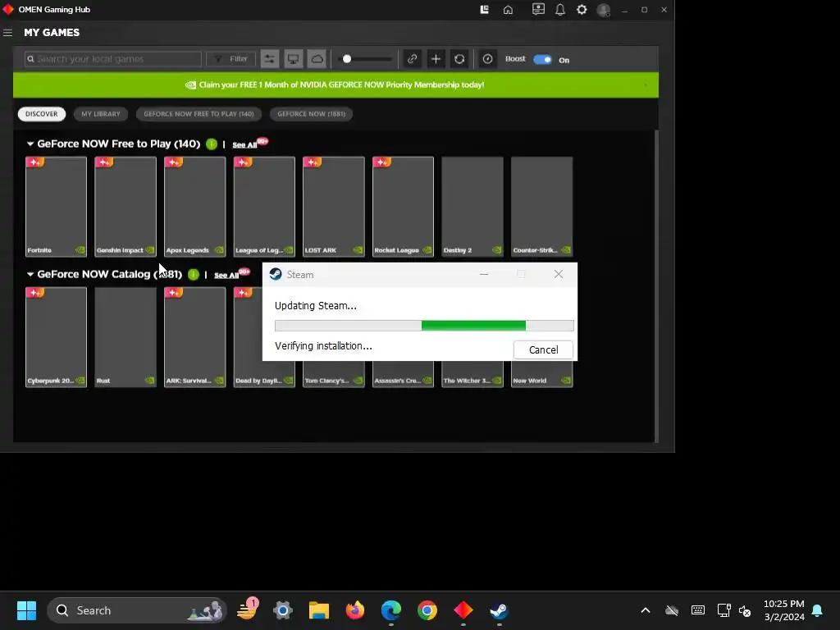
Task: Click info icon next to Free to Play heading
Action: point(212,144)
